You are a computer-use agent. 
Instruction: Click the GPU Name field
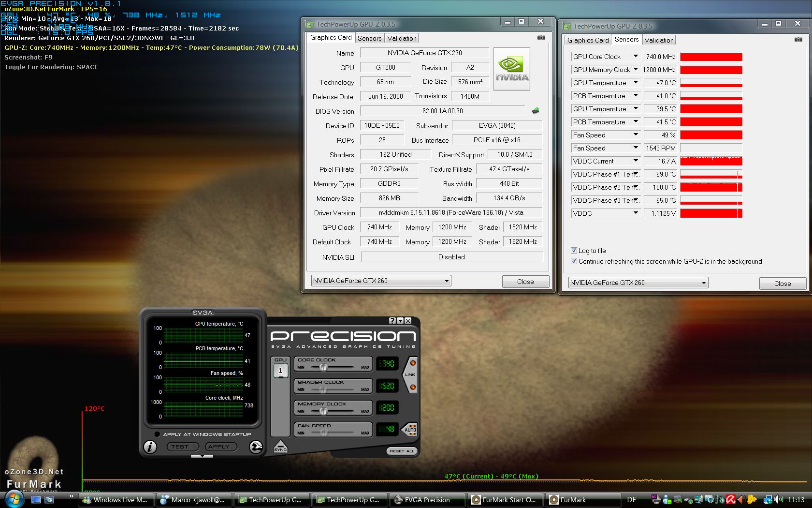click(x=424, y=53)
